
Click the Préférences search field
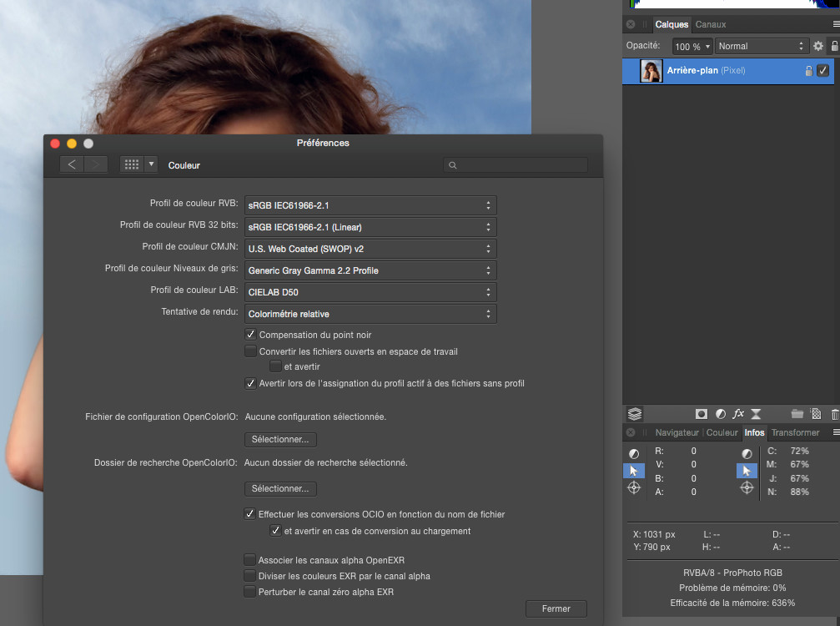coord(516,165)
